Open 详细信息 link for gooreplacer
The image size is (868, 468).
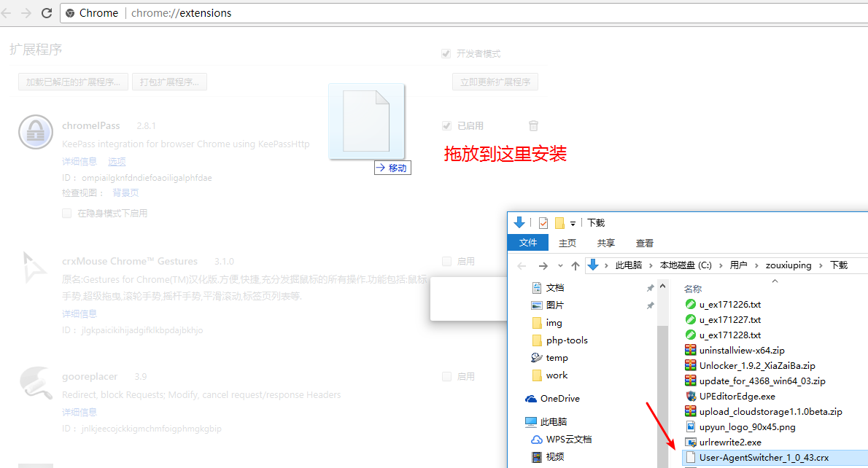point(80,412)
